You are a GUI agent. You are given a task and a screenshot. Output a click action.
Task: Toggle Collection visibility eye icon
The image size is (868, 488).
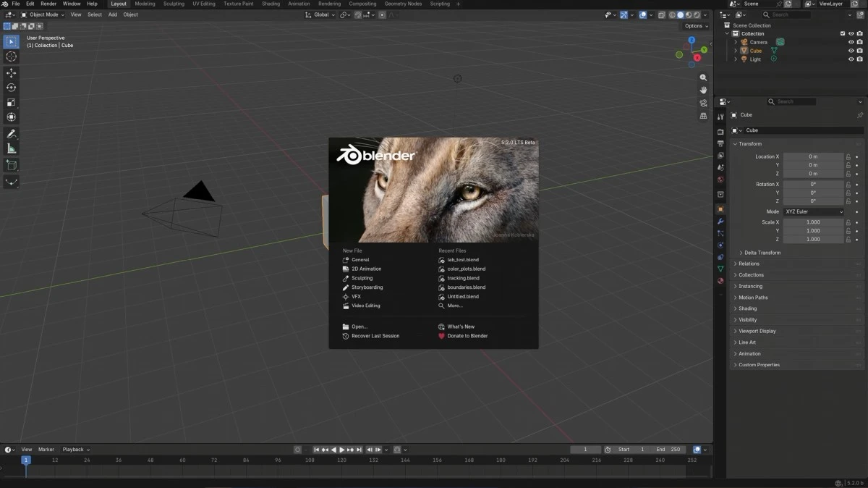[851, 33]
